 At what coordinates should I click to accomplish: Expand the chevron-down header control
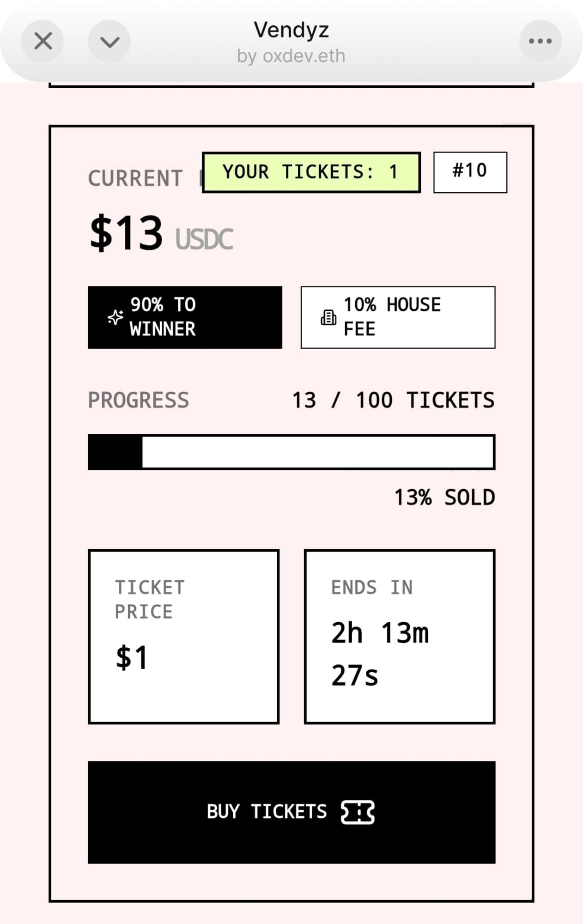click(x=109, y=42)
